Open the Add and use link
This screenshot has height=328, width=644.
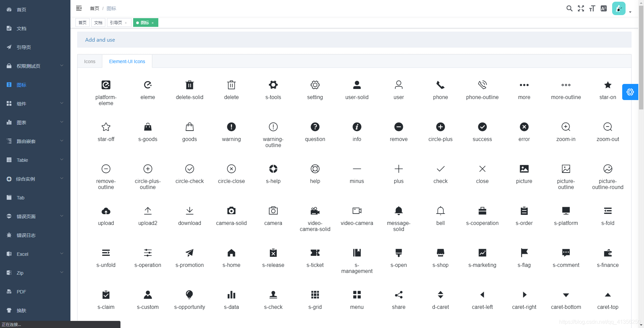click(x=100, y=40)
